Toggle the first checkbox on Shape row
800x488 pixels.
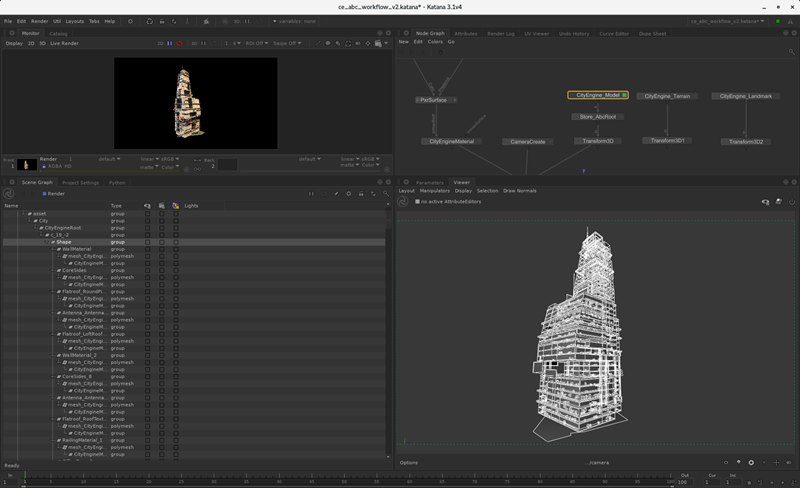pyautogui.click(x=147, y=242)
